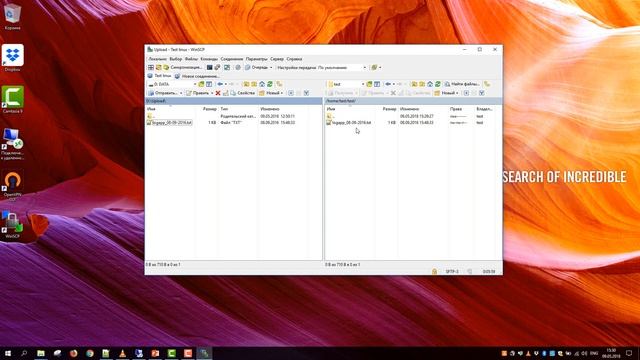Open local Свойства properties
Image resolution: width=640 pixels, height=360 pixels.
[242, 93]
